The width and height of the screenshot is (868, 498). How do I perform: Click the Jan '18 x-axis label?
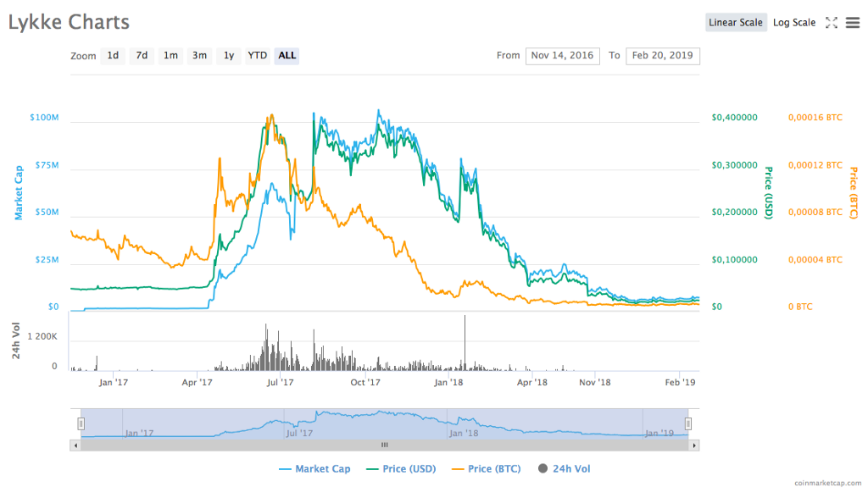(448, 382)
